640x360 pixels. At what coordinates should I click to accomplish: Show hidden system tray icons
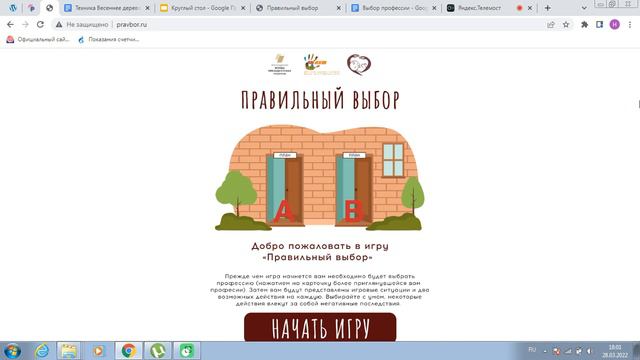(x=545, y=351)
